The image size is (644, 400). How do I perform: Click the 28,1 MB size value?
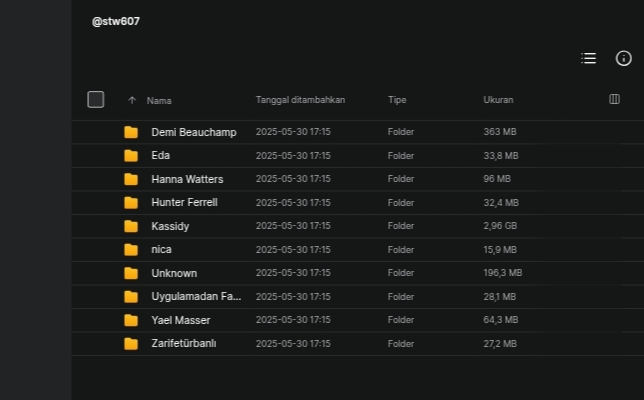point(500,297)
